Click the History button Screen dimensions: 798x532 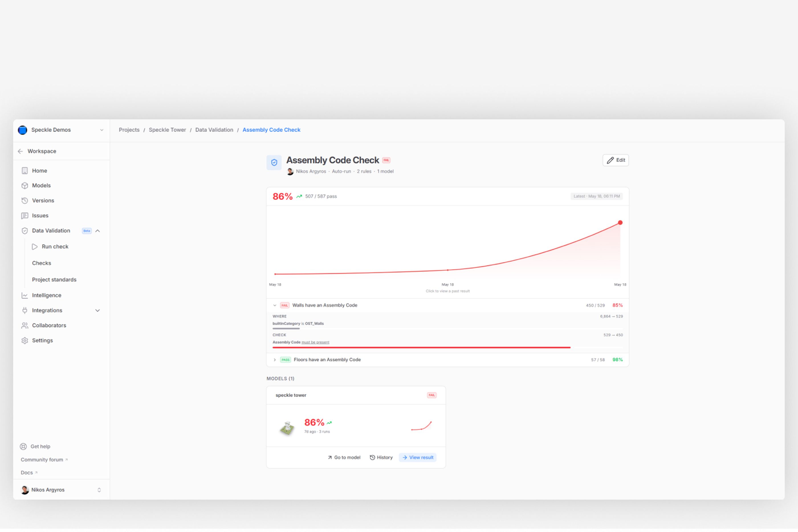(x=381, y=458)
